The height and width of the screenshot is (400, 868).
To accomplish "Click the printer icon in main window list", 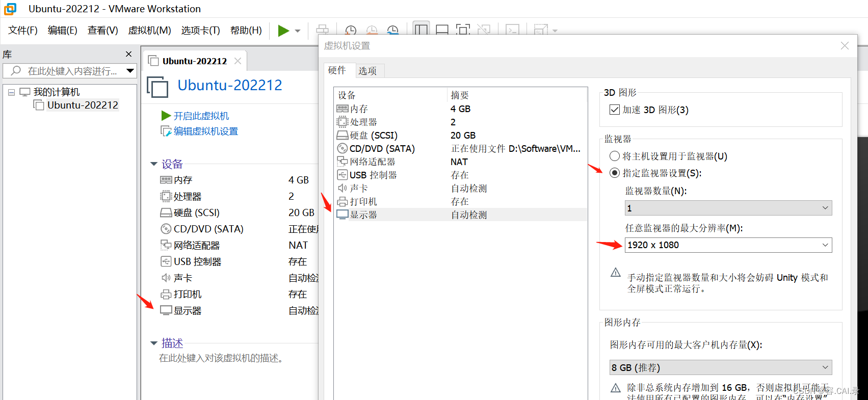I will tap(166, 294).
